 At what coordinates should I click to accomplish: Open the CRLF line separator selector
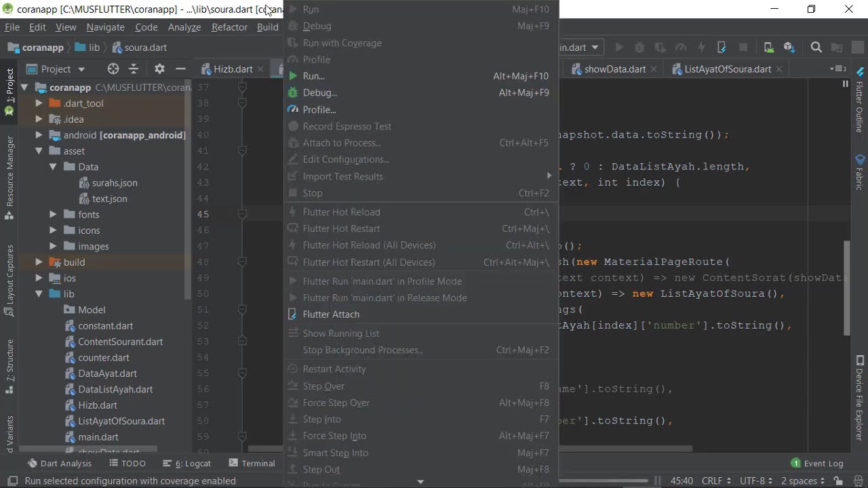716,481
